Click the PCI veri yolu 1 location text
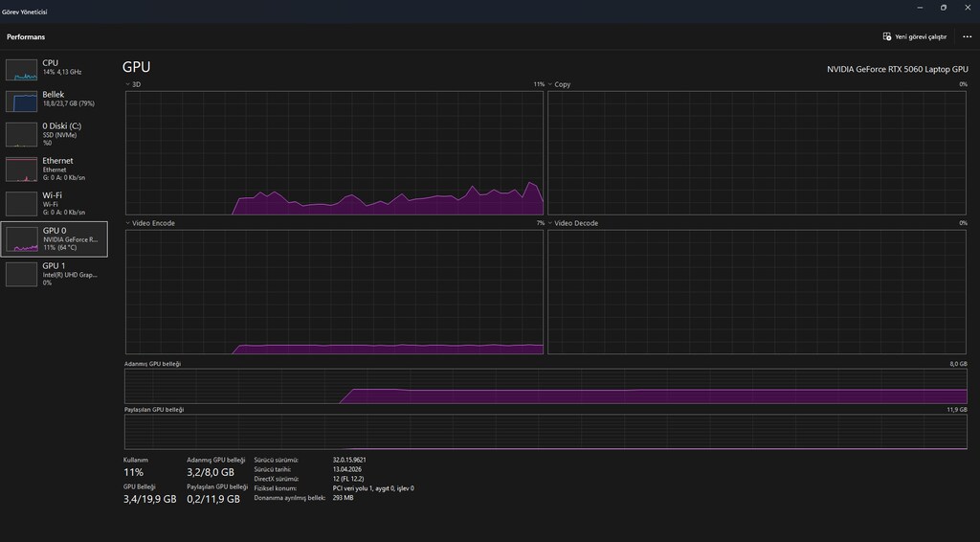The image size is (980, 542). tap(373, 488)
